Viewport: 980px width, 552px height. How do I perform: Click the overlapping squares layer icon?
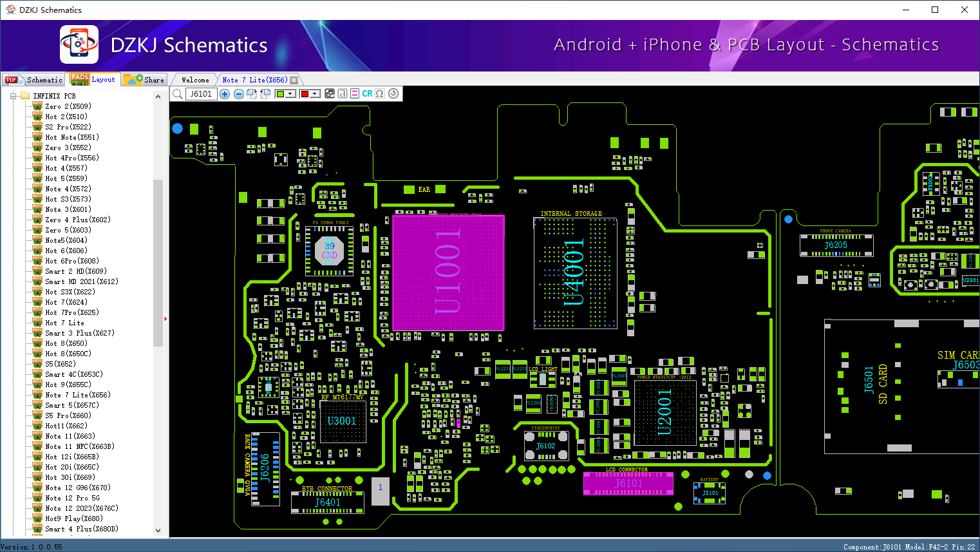330,94
